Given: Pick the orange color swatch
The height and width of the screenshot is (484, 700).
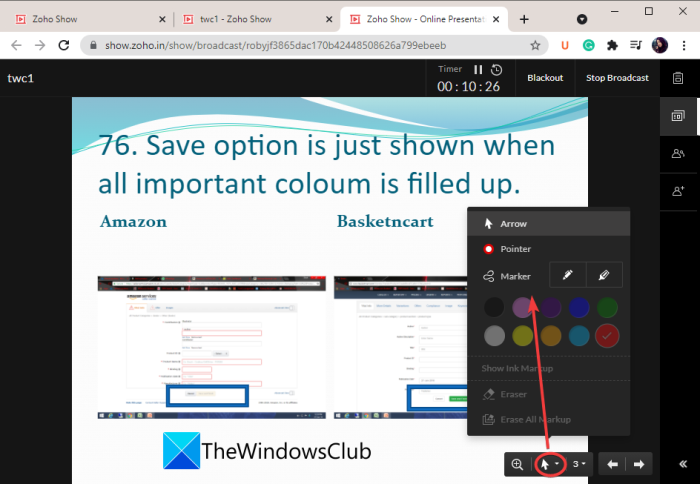Looking at the screenshot, I should click(x=551, y=336).
